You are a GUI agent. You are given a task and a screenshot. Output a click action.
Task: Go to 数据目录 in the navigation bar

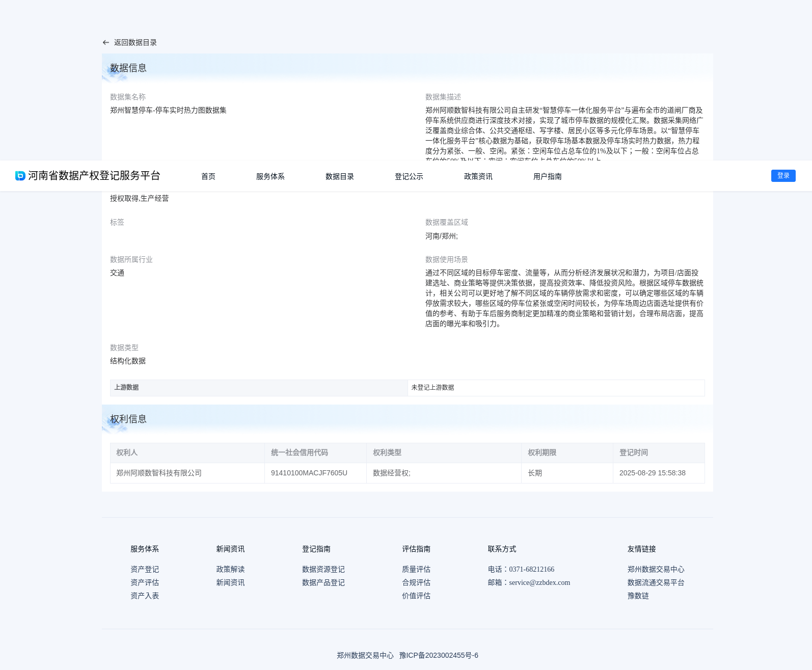click(340, 176)
